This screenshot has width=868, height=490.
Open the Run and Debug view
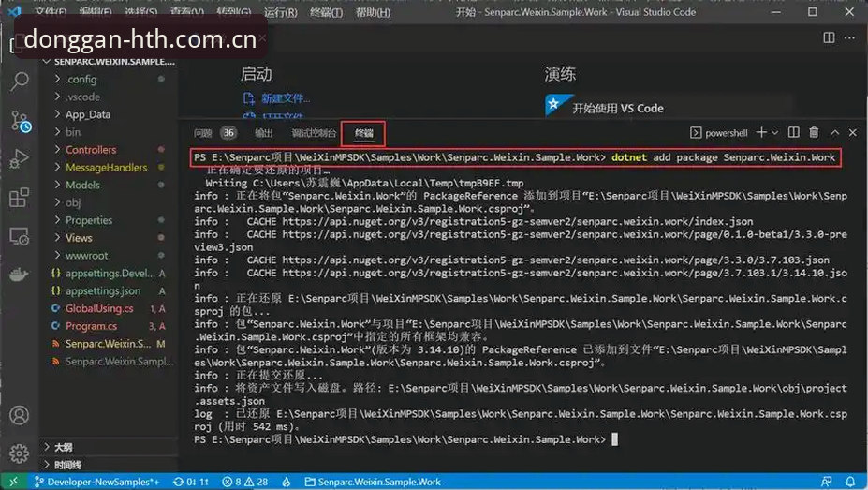tap(20, 159)
